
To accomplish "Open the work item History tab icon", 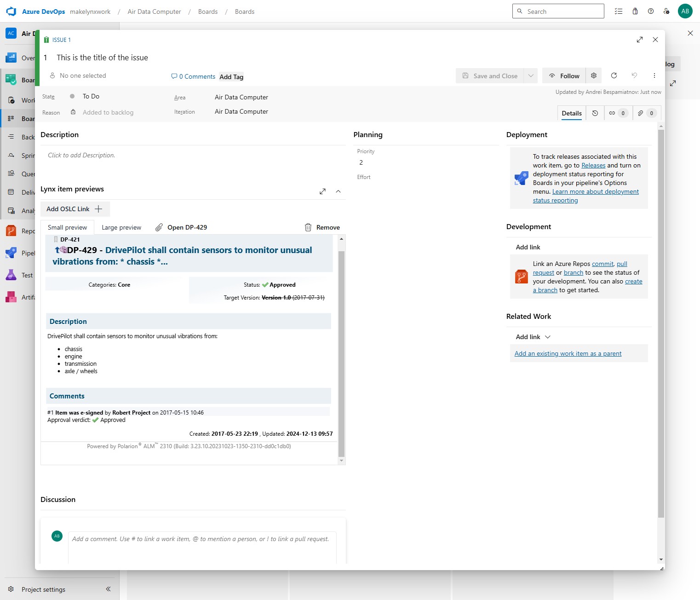I will coord(595,113).
